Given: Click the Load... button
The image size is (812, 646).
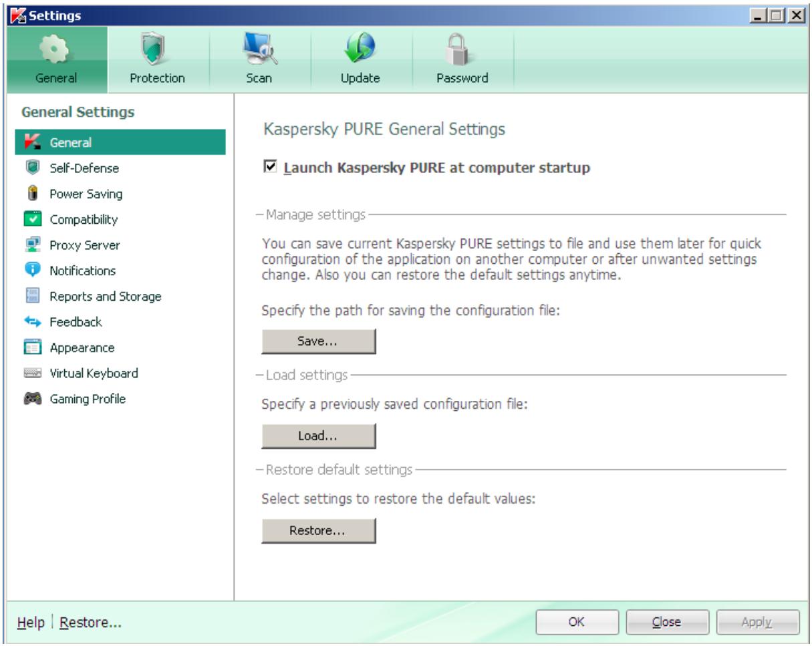Looking at the screenshot, I should (318, 436).
